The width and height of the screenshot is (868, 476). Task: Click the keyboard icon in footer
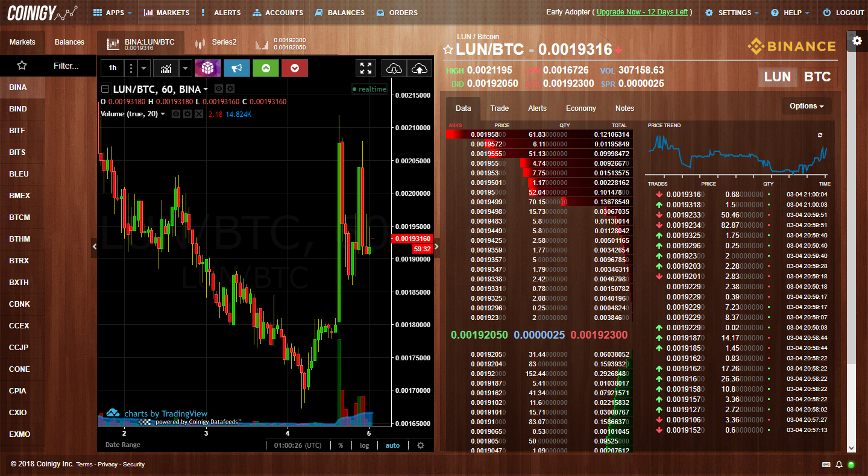(826, 465)
